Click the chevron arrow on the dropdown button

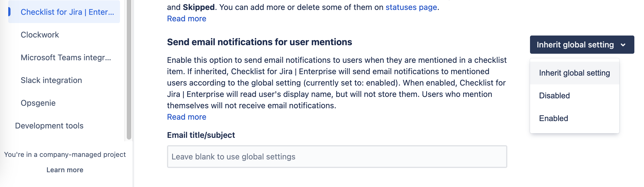pyautogui.click(x=623, y=45)
